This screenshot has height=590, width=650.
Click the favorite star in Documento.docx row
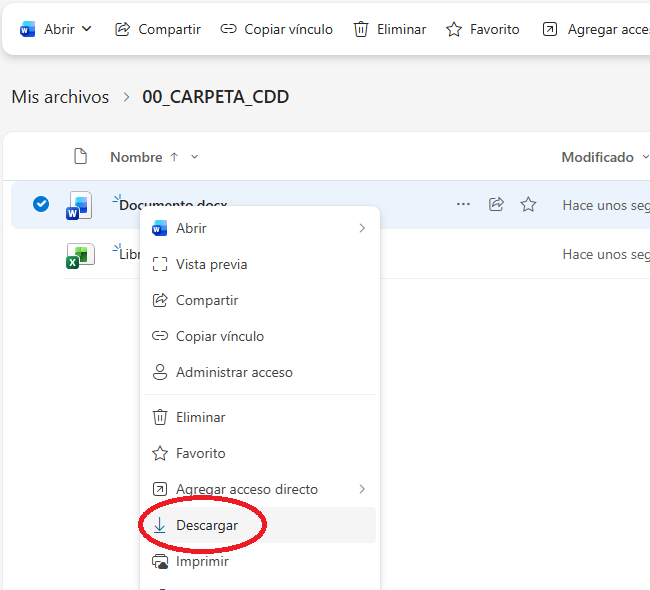point(528,204)
